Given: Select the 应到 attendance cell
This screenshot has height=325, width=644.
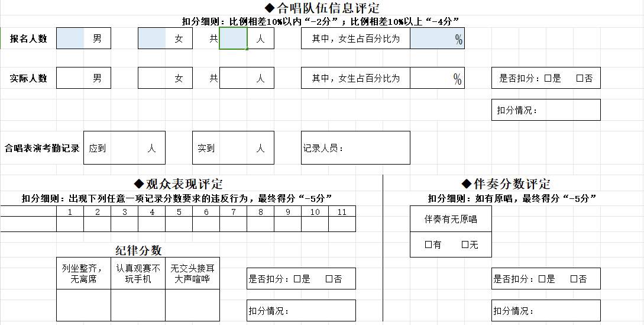Looking at the screenshot, I should tap(124, 148).
